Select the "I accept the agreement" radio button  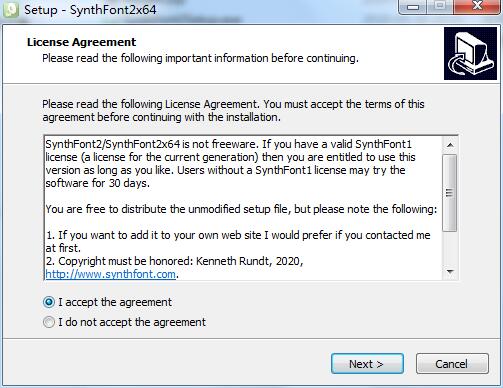49,302
